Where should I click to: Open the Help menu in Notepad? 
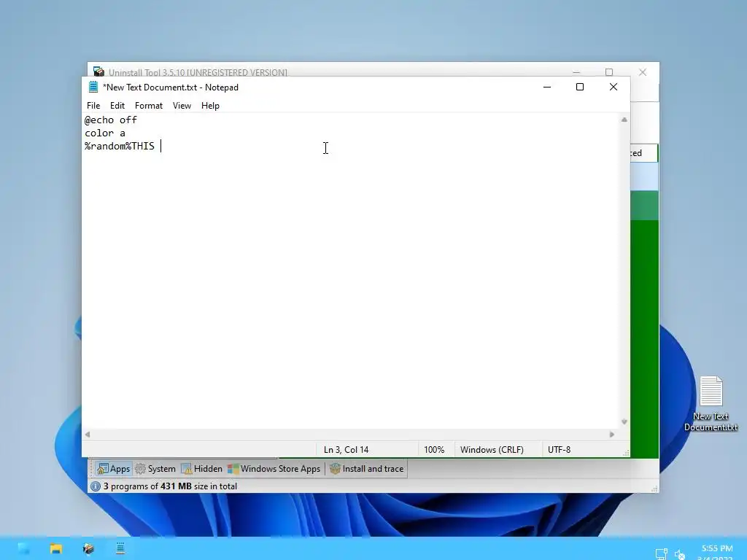210,106
